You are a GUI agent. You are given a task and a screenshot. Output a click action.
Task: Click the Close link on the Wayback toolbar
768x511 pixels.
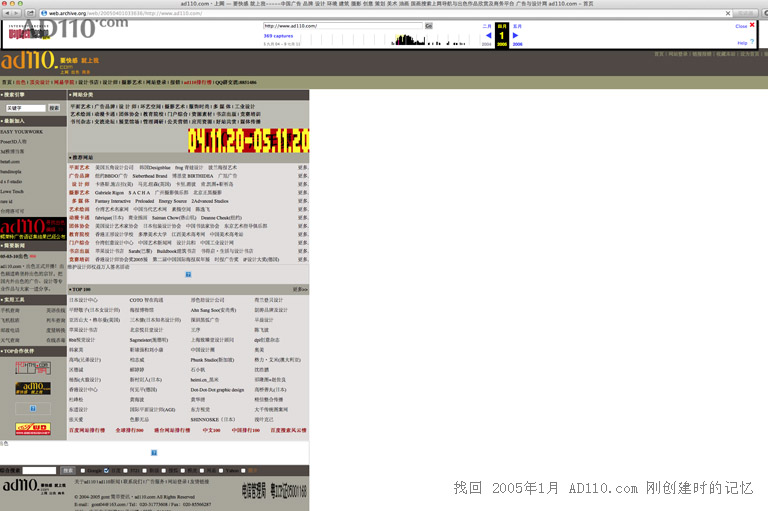click(x=741, y=26)
